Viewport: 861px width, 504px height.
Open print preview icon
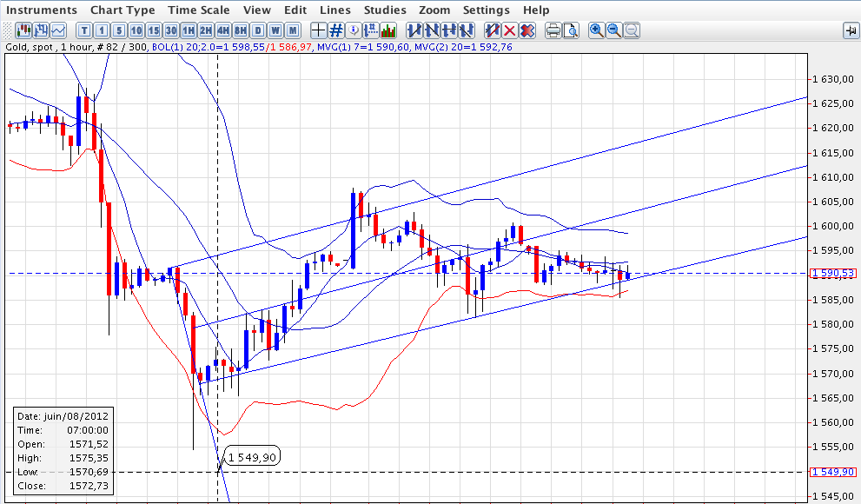coord(571,30)
